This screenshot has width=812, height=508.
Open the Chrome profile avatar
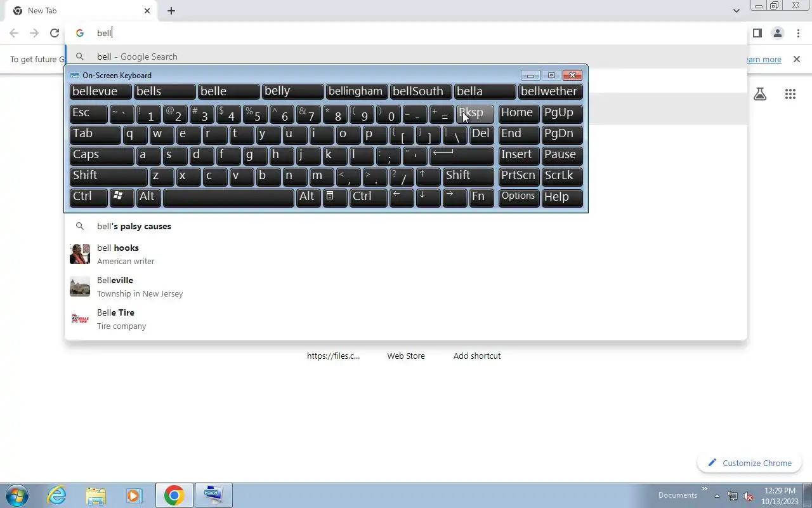(x=778, y=33)
